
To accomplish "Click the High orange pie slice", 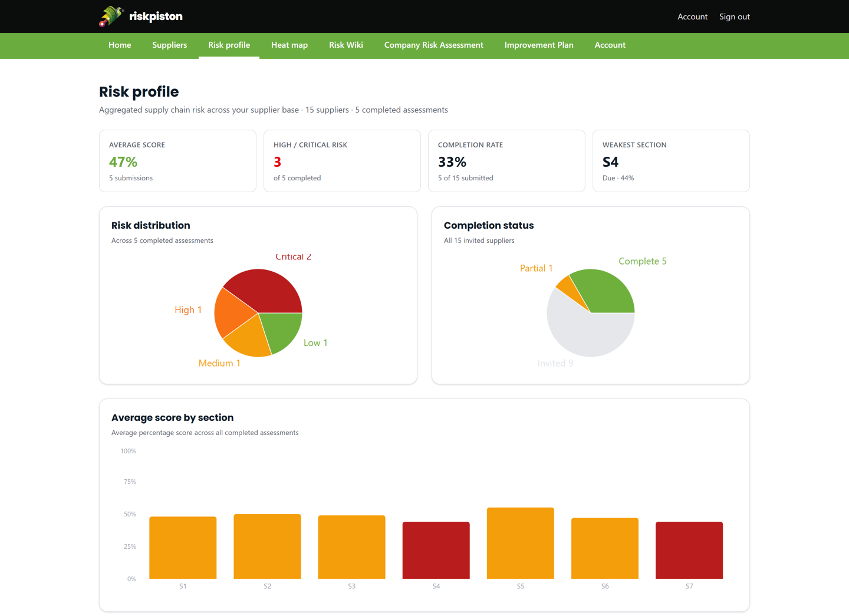I will click(233, 314).
